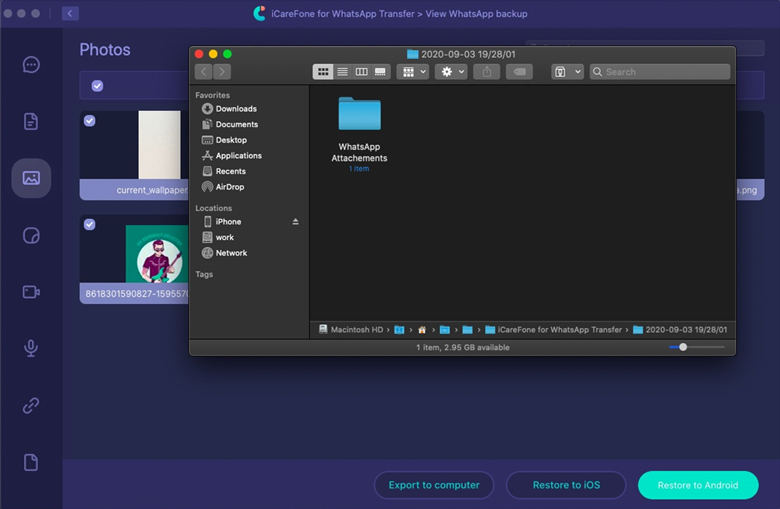Click Restore to iOS button

(566, 485)
